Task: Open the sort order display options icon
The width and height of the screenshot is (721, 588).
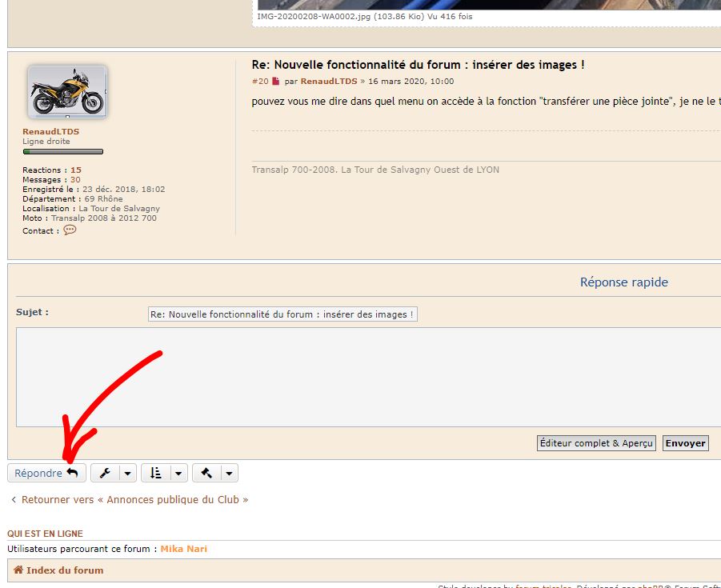Action: [155, 473]
